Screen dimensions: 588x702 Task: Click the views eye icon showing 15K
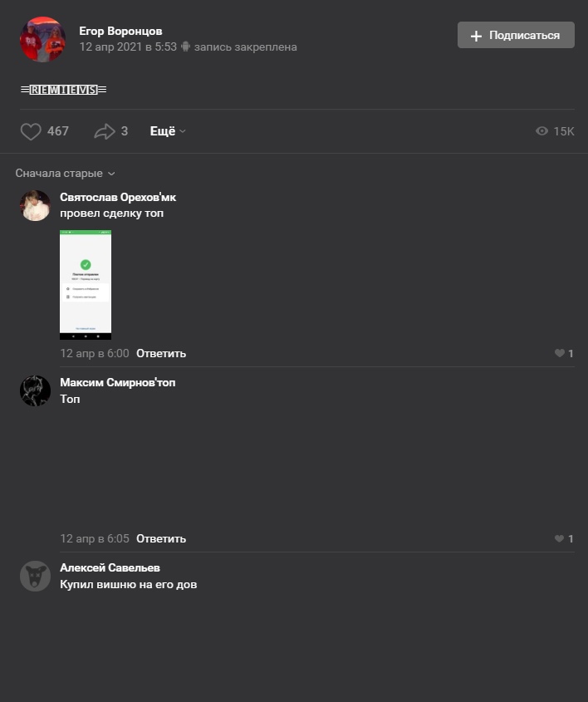tap(541, 130)
